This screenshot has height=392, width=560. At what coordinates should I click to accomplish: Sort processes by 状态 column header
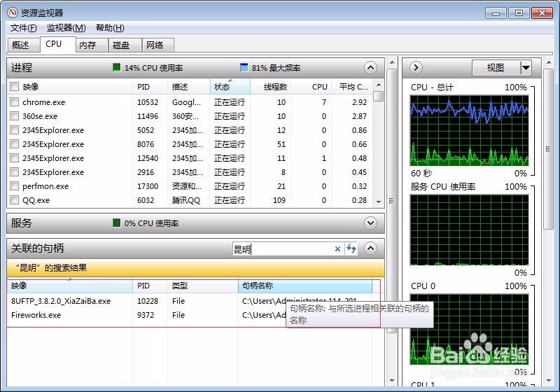[x=230, y=87]
